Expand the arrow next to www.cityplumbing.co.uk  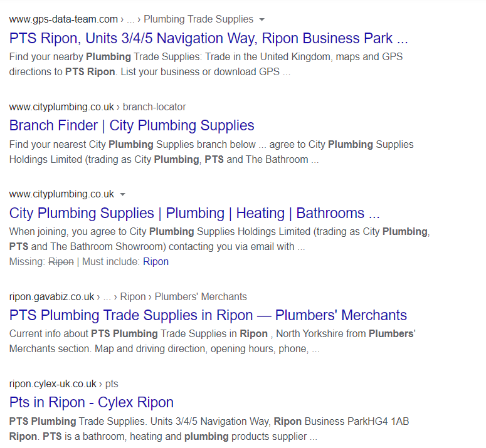(123, 194)
